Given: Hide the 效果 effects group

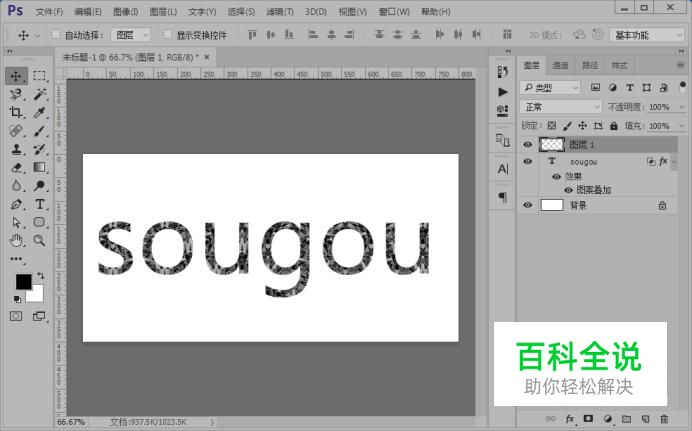Looking at the screenshot, I should coord(556,176).
